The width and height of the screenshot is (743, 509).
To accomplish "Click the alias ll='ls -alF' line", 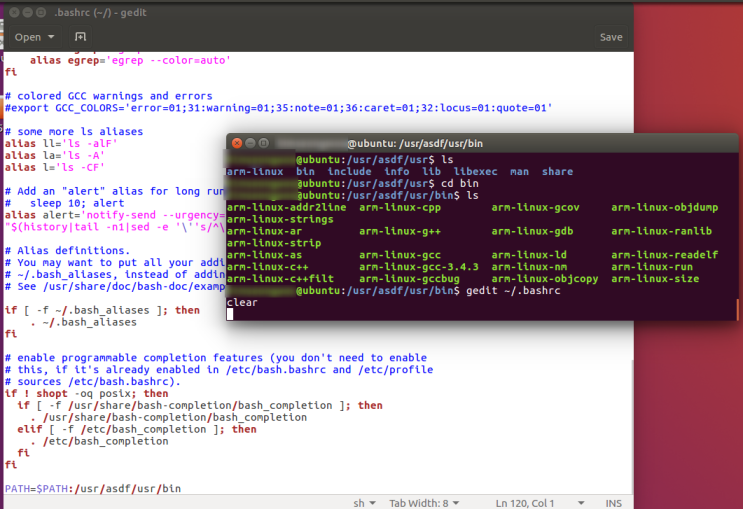I will [61, 144].
